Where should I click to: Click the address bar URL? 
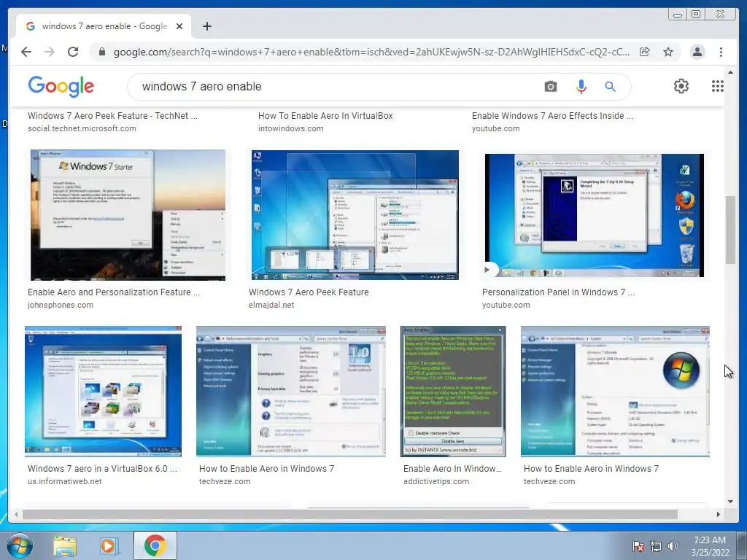371,52
